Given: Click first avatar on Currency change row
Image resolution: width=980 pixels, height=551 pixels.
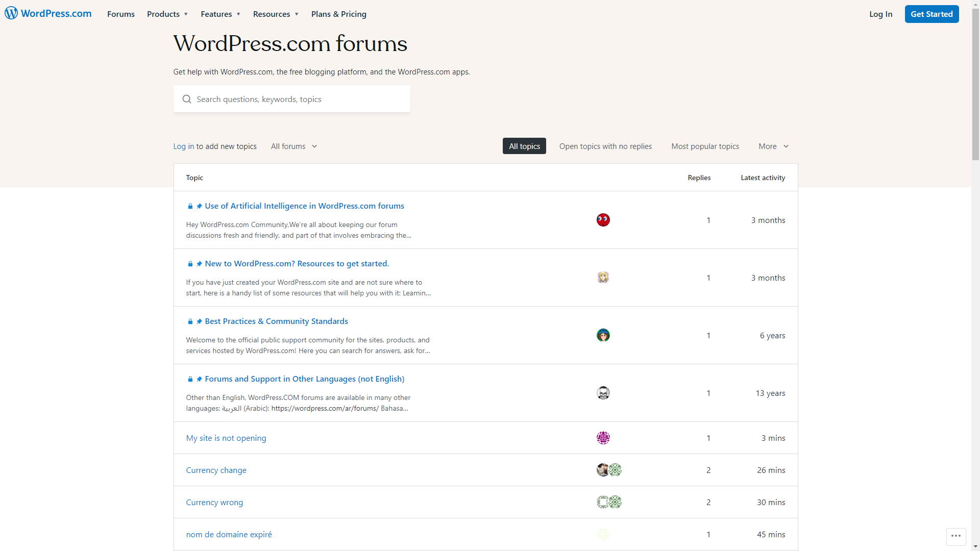Looking at the screenshot, I should point(602,470).
